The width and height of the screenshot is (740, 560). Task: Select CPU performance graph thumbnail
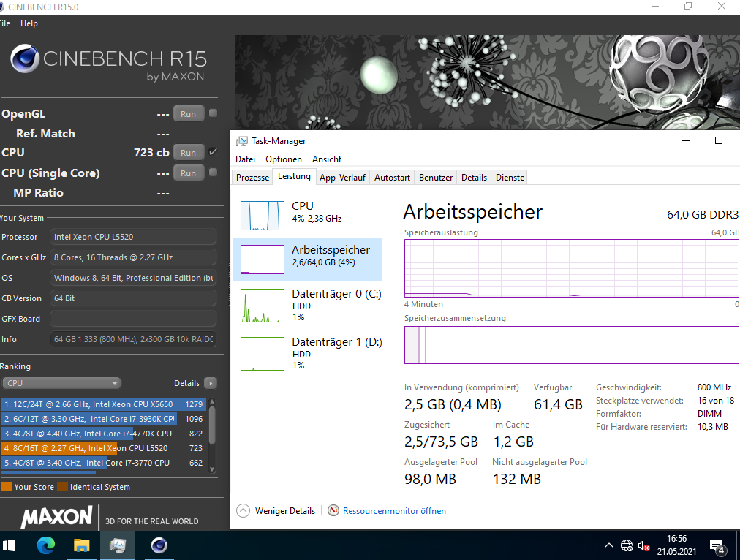tap(263, 216)
